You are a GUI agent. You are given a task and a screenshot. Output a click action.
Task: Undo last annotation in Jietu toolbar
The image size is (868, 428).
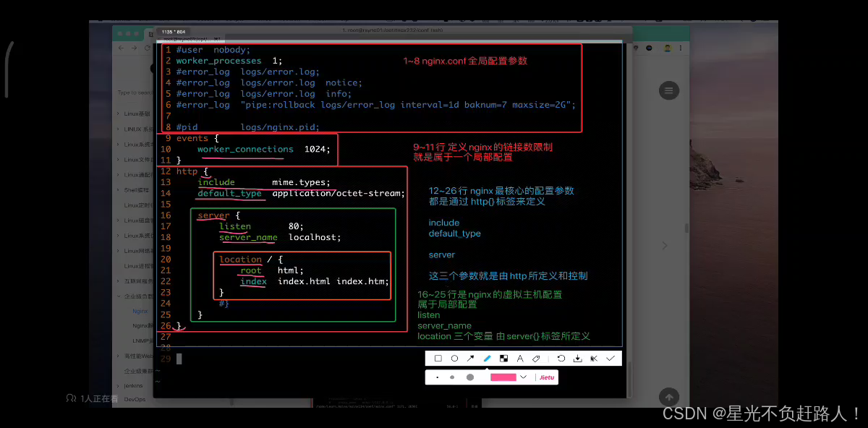click(561, 358)
